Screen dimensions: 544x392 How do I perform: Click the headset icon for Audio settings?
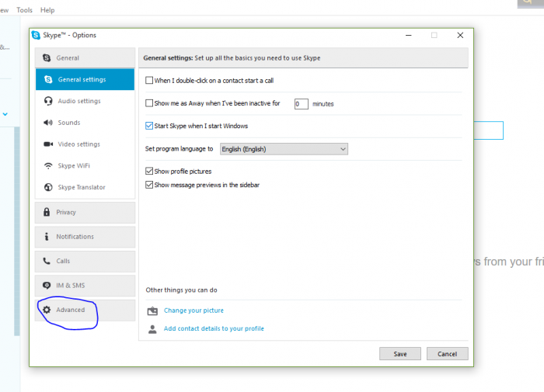coord(48,101)
